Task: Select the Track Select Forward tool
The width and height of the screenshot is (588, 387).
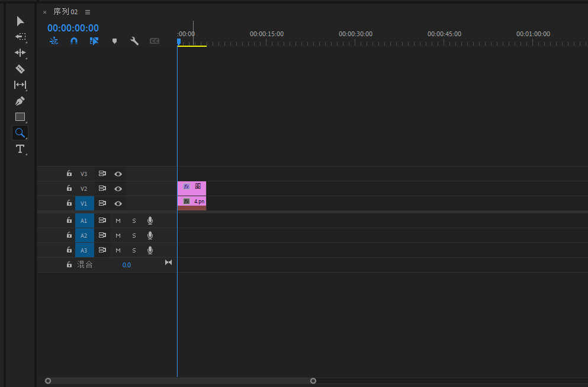Action: (x=20, y=37)
